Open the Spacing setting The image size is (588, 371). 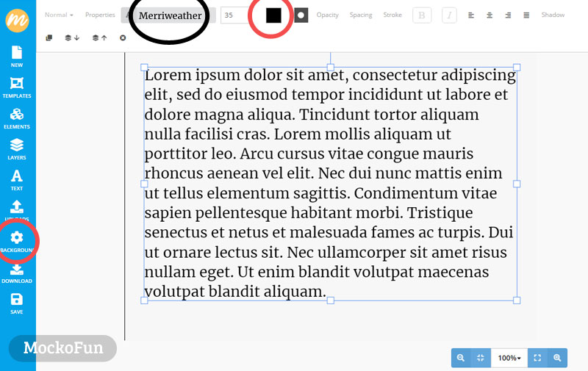(x=361, y=15)
